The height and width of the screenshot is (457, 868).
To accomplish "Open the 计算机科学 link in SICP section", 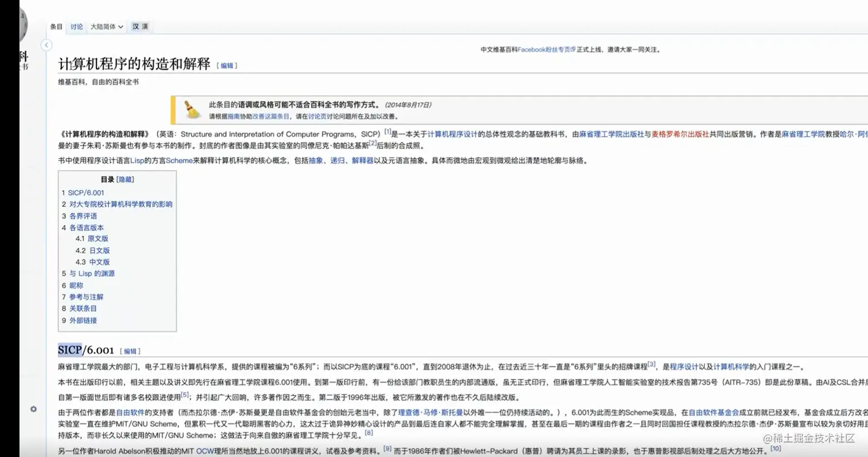I will click(731, 367).
